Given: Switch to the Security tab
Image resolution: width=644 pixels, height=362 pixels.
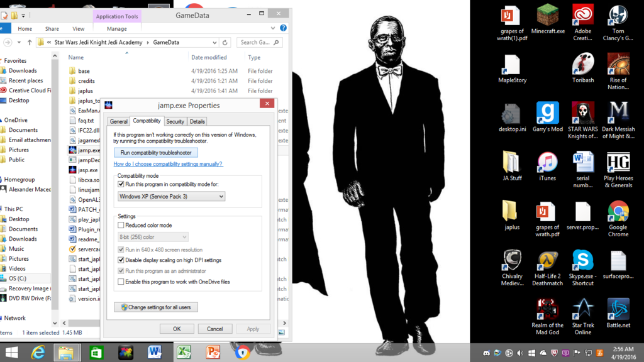Looking at the screenshot, I should point(175,121).
